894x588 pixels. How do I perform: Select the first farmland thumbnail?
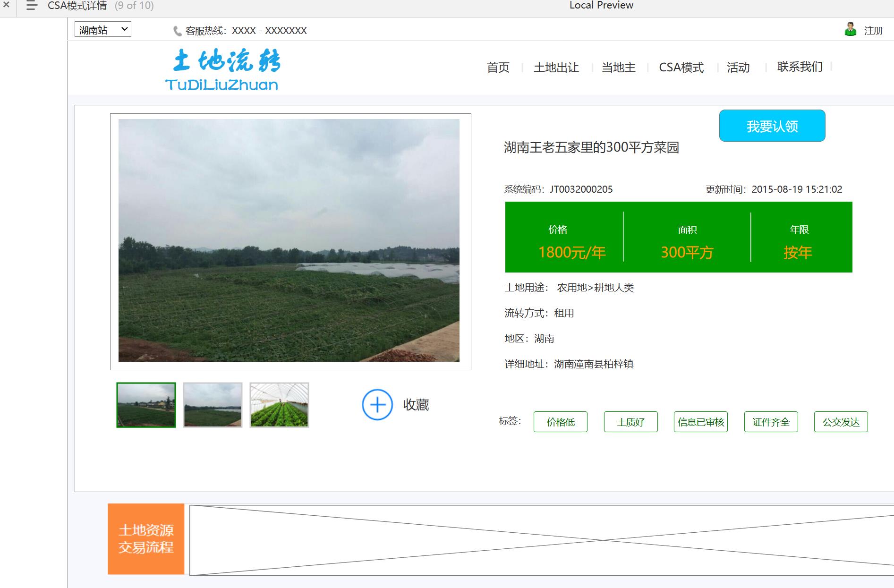[146, 405]
